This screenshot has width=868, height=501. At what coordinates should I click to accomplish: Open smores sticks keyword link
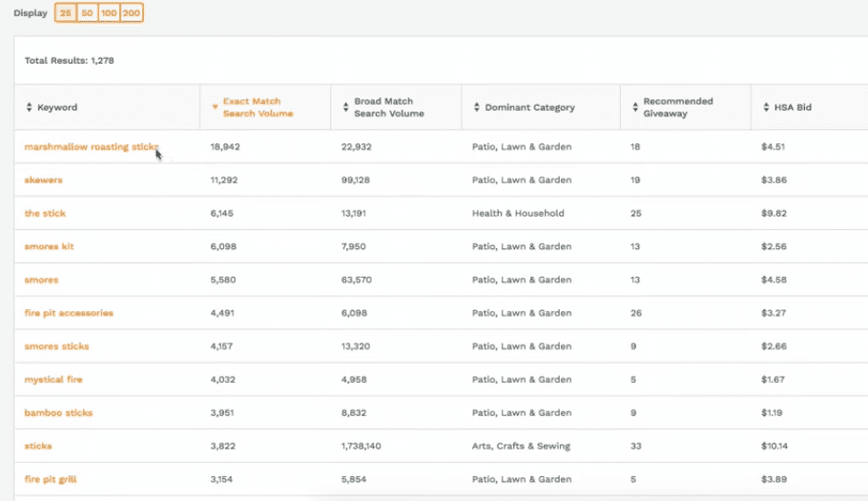[56, 346]
